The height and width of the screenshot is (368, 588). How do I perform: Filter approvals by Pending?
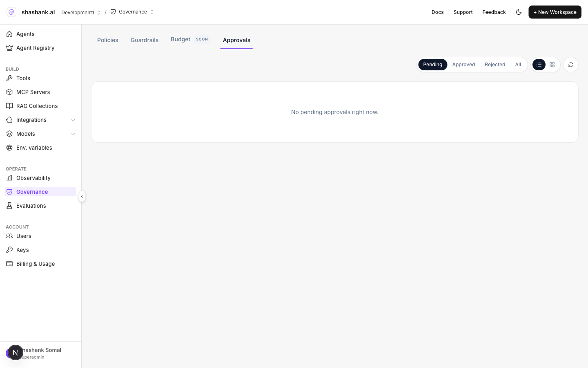point(432,65)
